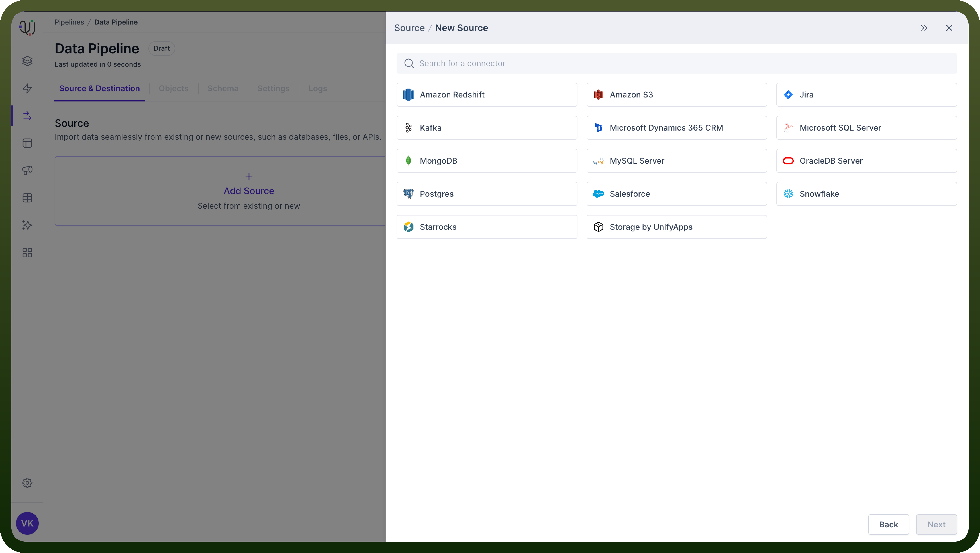Click the Add Source label

249,191
